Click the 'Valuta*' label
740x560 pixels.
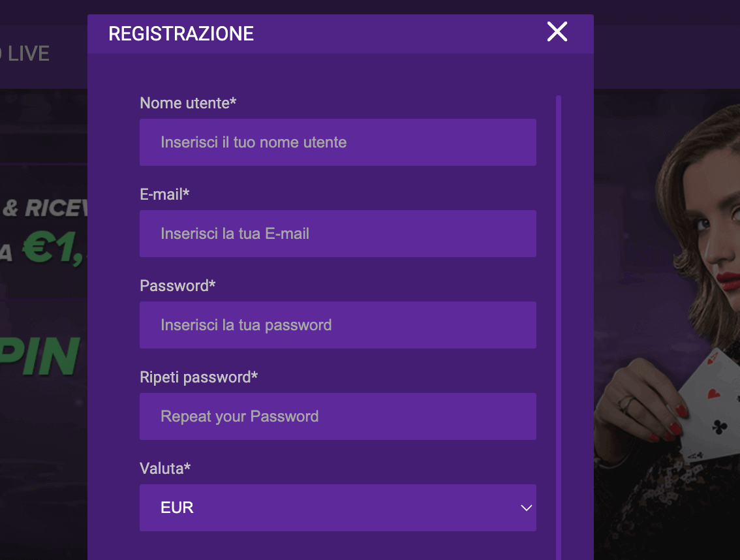[x=164, y=469]
